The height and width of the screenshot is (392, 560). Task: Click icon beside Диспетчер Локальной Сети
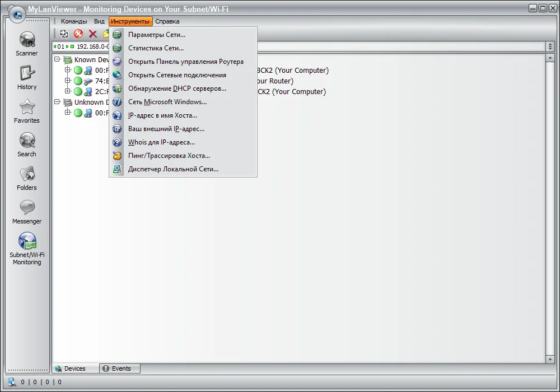[117, 169]
